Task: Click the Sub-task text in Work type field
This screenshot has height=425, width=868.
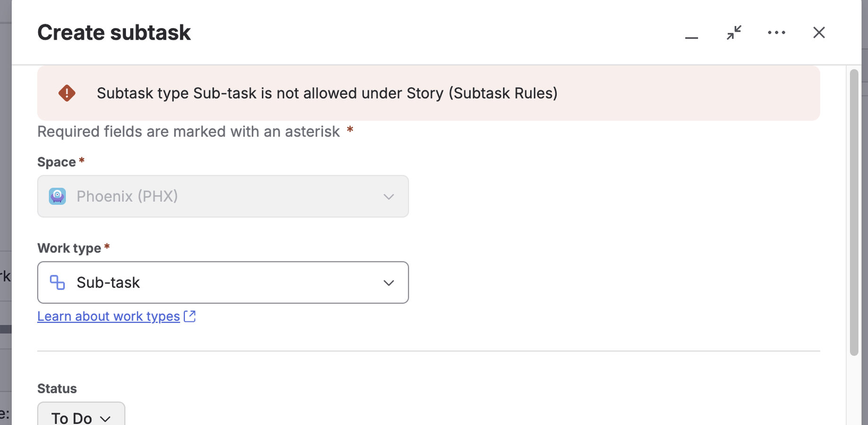Action: [x=108, y=282]
